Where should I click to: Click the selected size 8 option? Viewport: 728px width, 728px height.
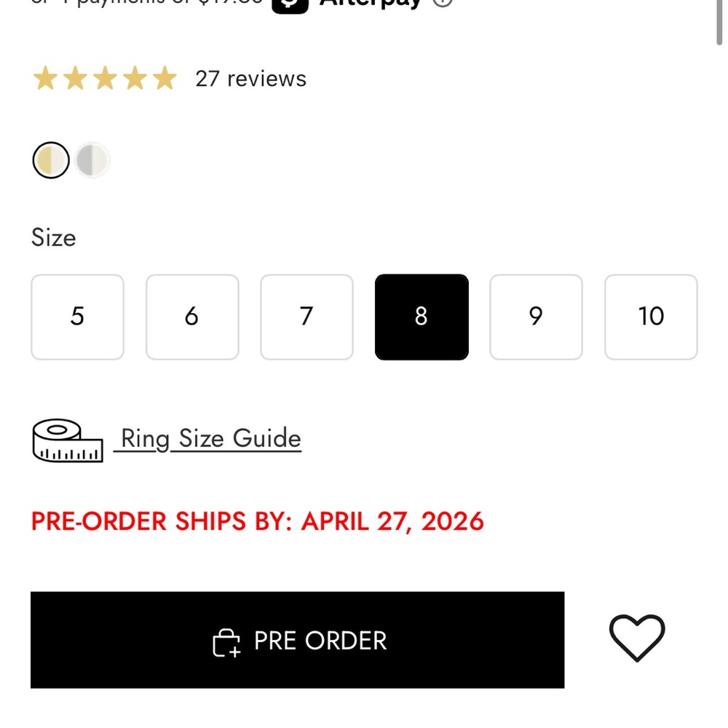(x=422, y=317)
